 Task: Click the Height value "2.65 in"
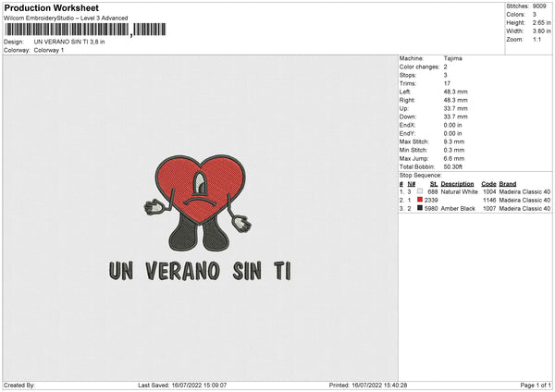click(x=542, y=22)
